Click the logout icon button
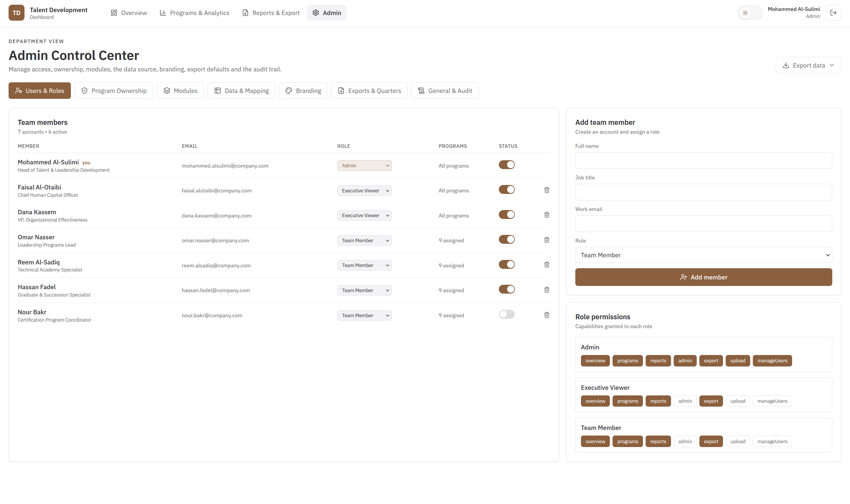The height and width of the screenshot is (504, 850). pyautogui.click(x=833, y=13)
